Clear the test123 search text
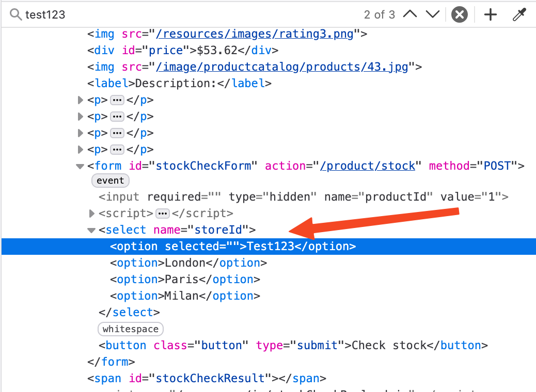The width and height of the screenshot is (536, 392). click(459, 14)
